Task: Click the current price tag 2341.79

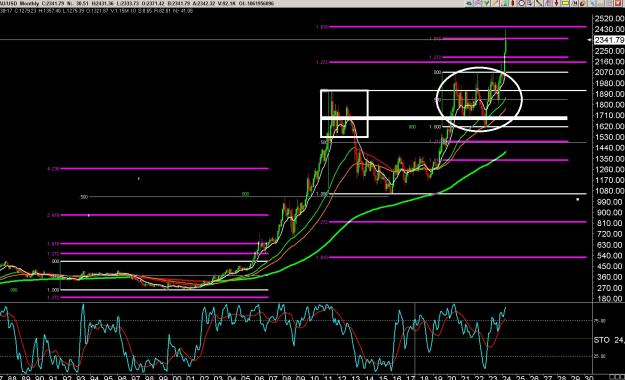Action: (x=609, y=40)
